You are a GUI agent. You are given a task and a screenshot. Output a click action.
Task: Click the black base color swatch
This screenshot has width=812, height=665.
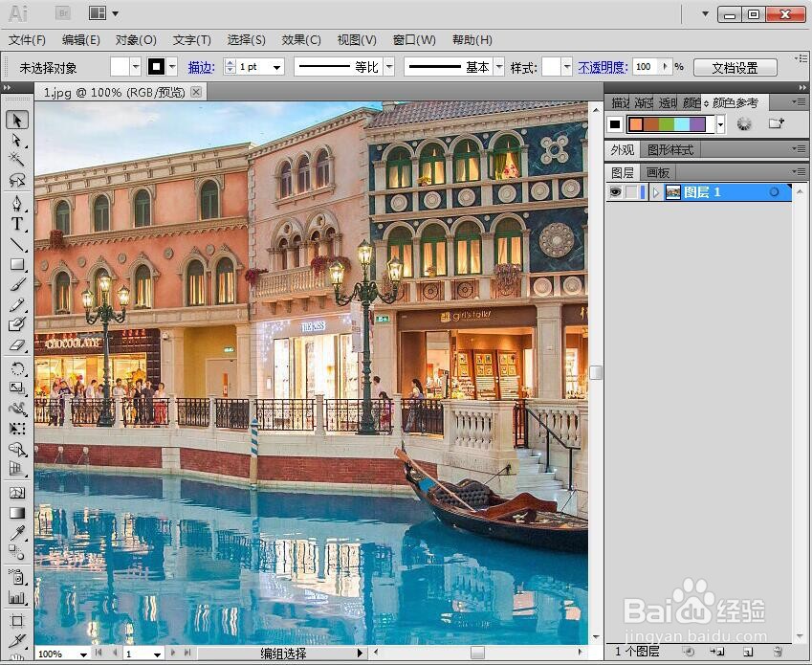click(x=615, y=124)
